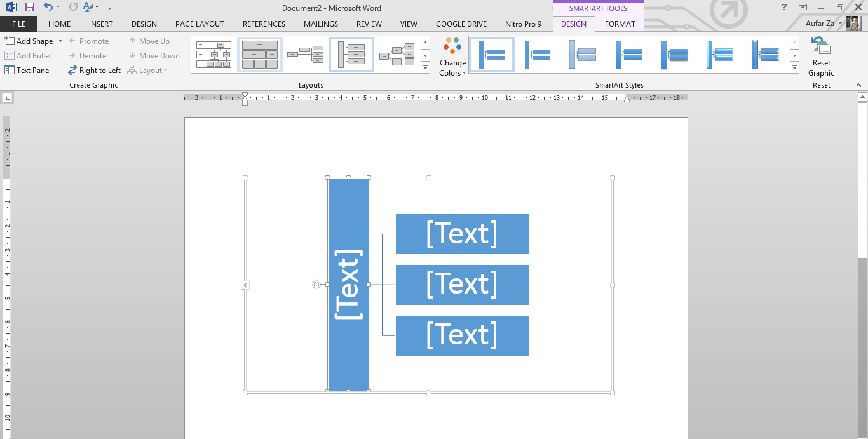Screen dimensions: 868x439
Task: Apply the first Simple Fill SmartArt style
Action: (x=492, y=55)
